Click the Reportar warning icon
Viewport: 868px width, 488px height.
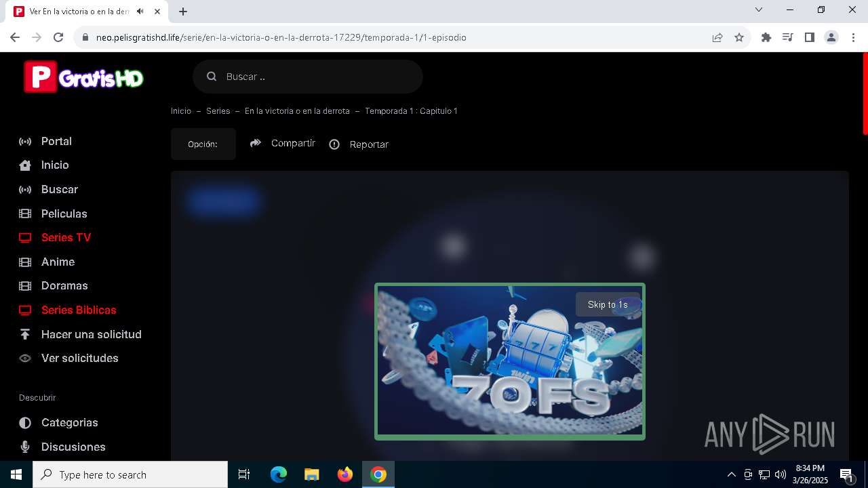334,144
